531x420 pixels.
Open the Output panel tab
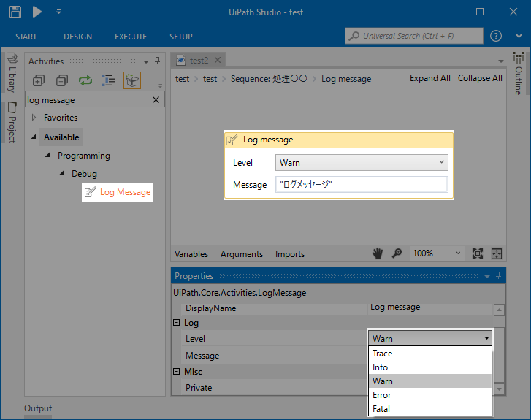[x=38, y=408]
